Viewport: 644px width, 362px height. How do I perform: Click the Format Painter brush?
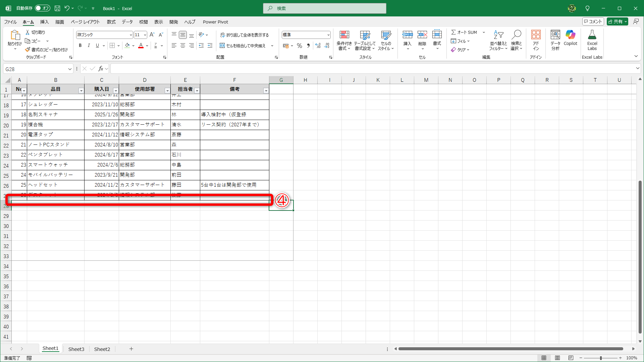pyautogui.click(x=28, y=50)
